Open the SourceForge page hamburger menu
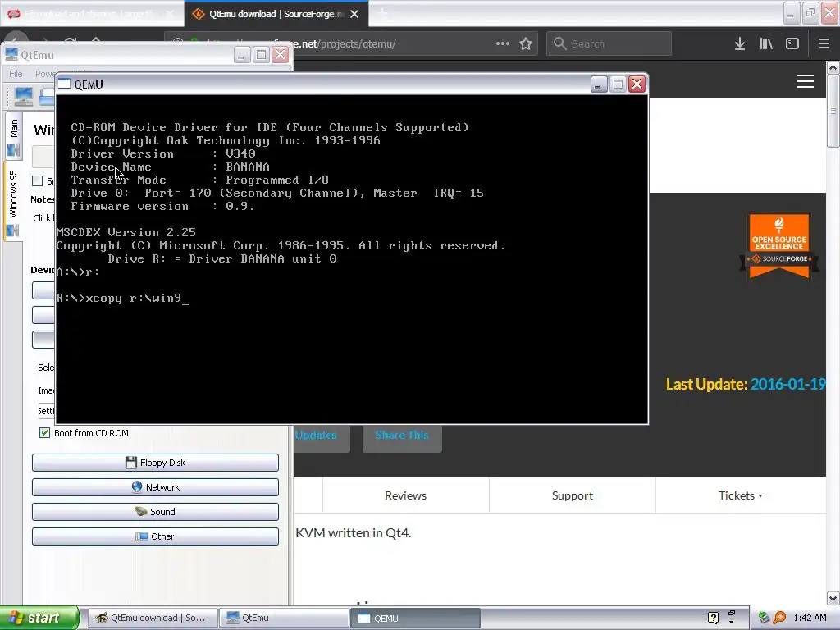840x630 pixels. (x=806, y=81)
